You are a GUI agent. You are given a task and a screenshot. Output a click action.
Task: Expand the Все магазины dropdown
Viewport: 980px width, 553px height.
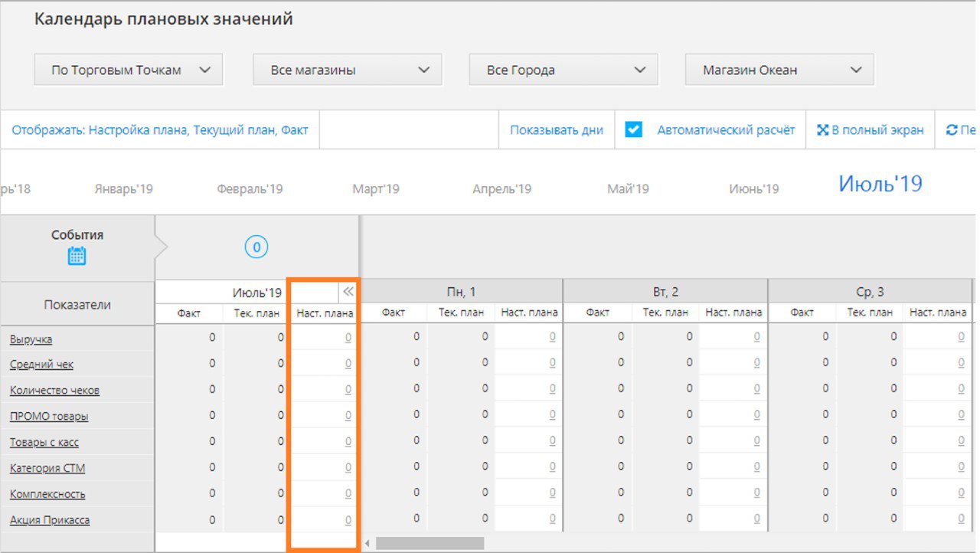347,70
